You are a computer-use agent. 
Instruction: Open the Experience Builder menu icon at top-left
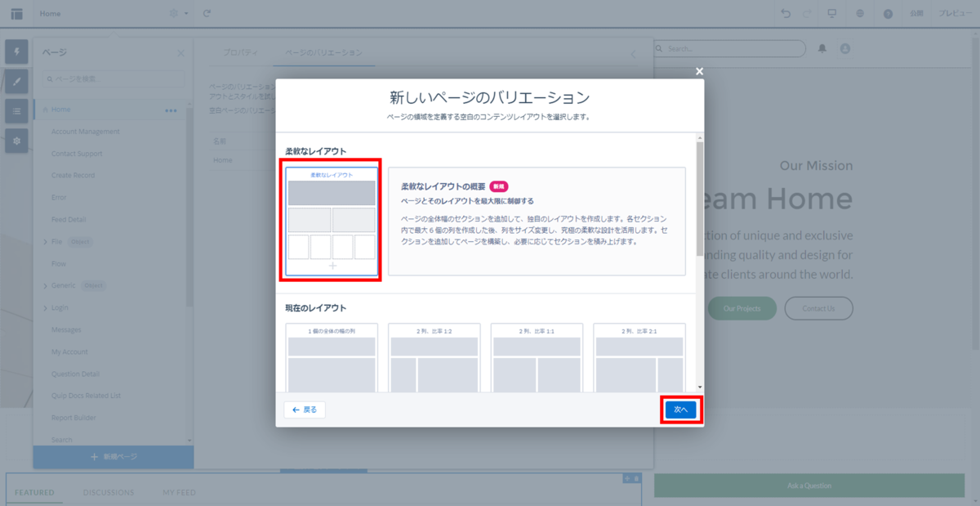[16, 14]
